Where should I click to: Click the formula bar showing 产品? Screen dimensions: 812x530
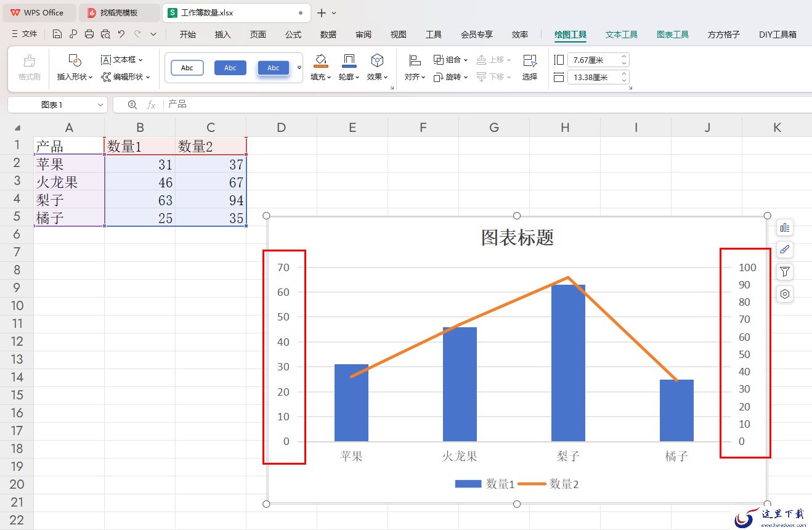(x=487, y=105)
